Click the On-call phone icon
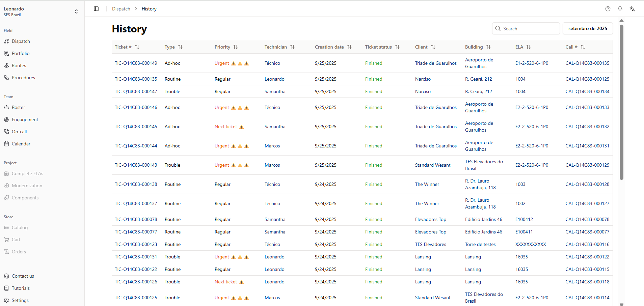 click(6, 132)
